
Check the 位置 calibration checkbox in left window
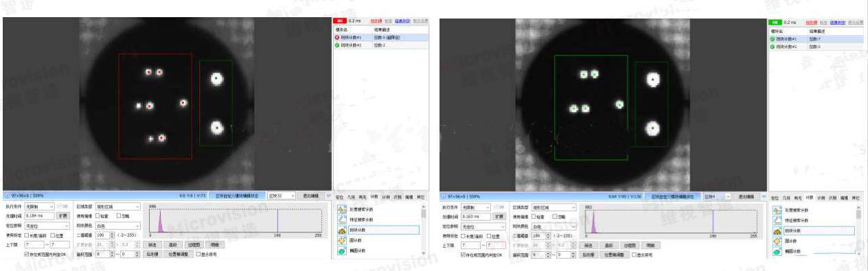point(52,235)
